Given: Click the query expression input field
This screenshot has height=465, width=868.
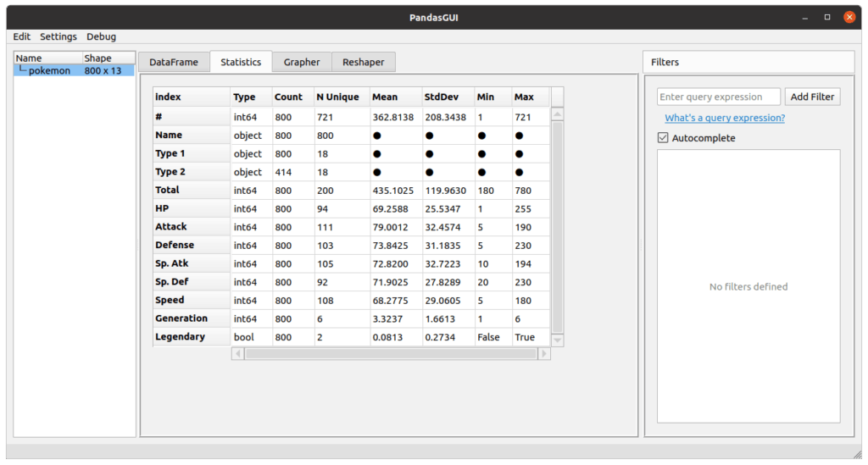Looking at the screenshot, I should coord(719,97).
